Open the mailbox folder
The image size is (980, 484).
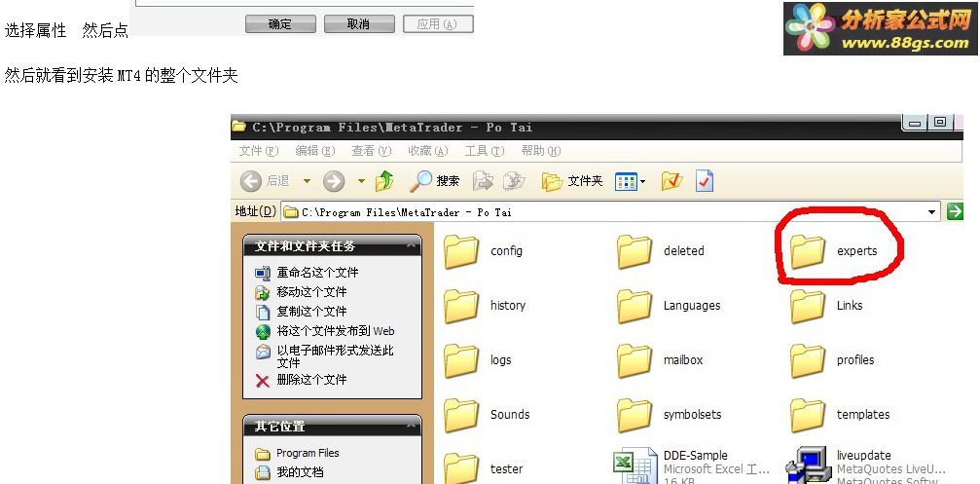click(660, 360)
